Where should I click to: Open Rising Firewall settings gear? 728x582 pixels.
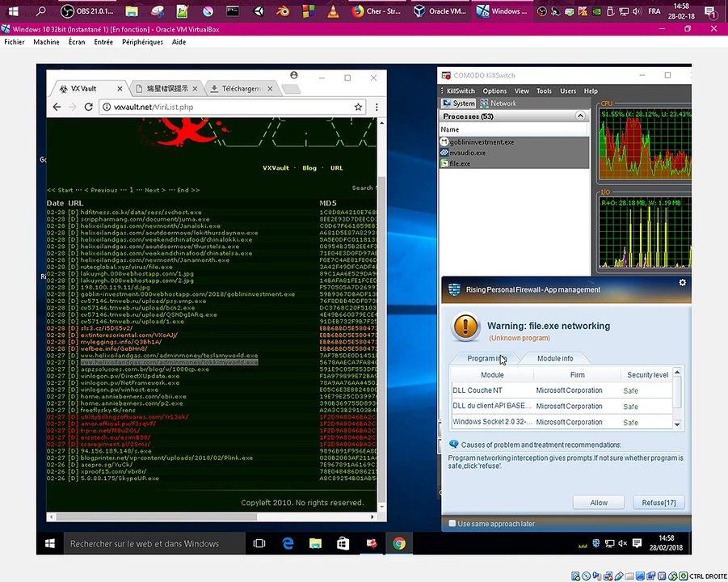[682, 282]
